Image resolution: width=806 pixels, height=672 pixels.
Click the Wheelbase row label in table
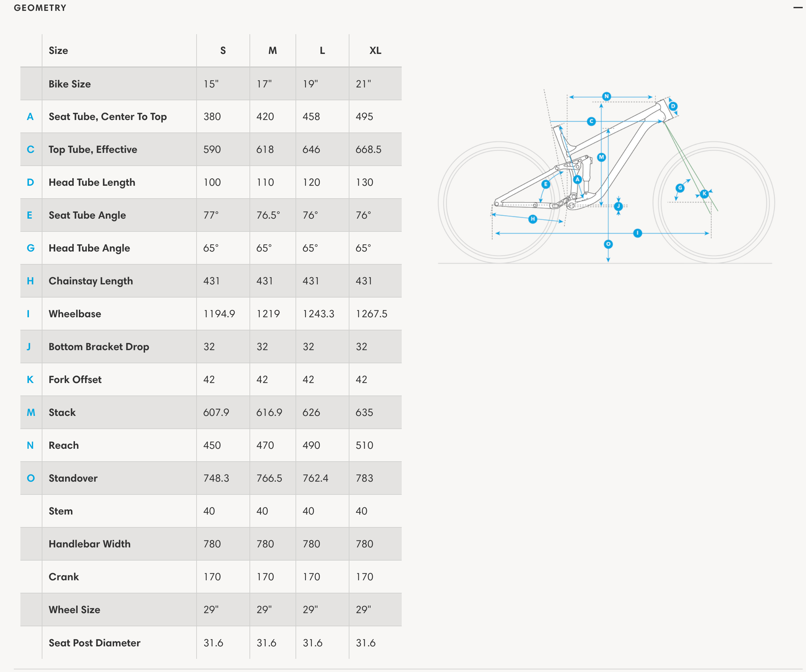pos(75,314)
